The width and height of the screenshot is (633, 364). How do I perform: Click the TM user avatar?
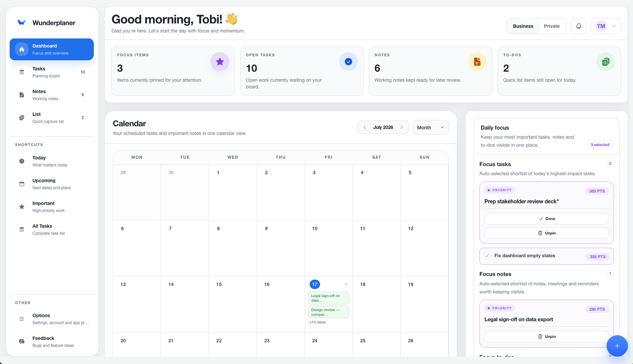click(601, 26)
